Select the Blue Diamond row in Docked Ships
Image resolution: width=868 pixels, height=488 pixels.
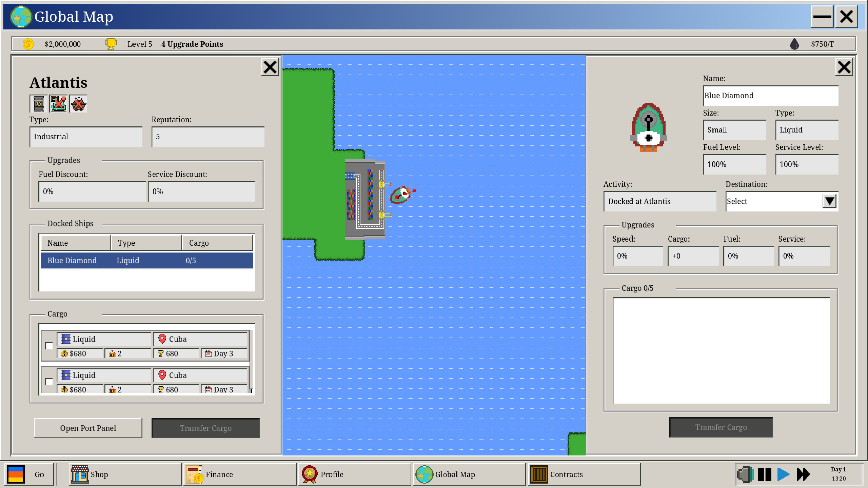146,260
